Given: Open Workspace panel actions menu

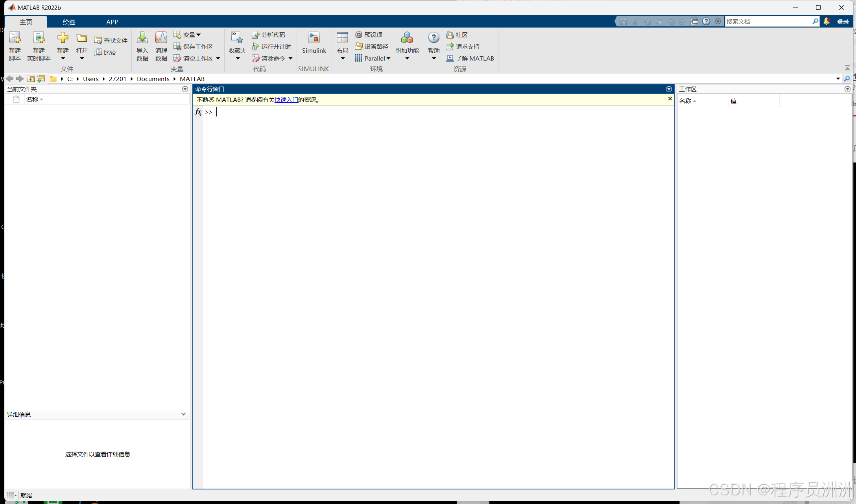Looking at the screenshot, I should point(847,89).
